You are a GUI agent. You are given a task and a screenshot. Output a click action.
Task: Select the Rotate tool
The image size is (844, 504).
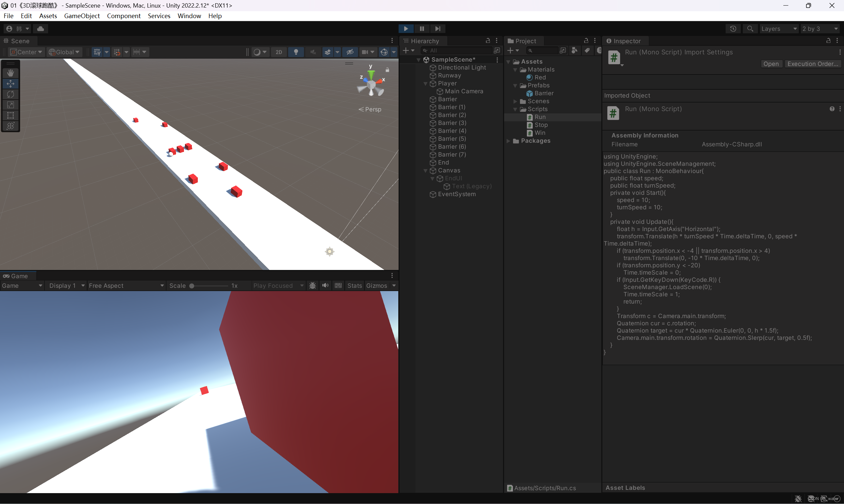tap(11, 94)
